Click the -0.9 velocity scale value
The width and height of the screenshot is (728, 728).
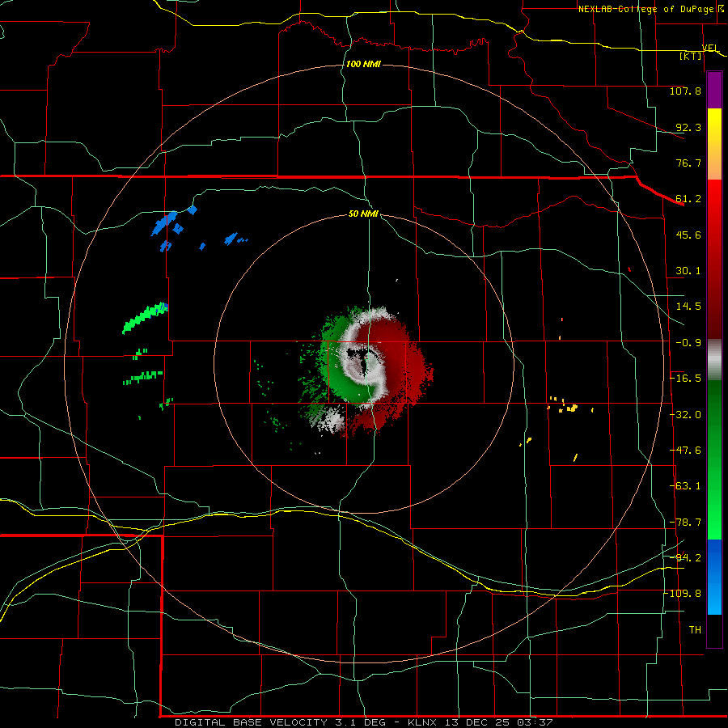click(x=688, y=343)
